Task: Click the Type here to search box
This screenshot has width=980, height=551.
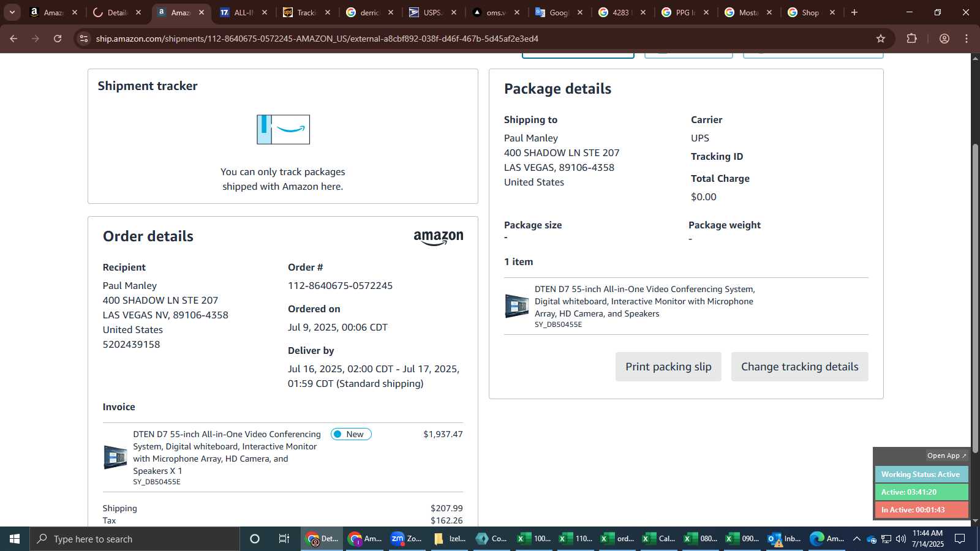Action: tap(135, 539)
